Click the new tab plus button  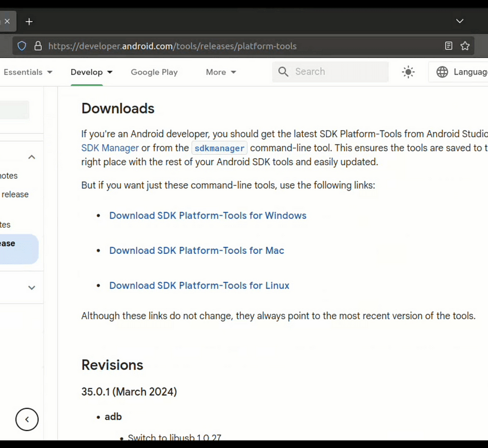pos(29,21)
